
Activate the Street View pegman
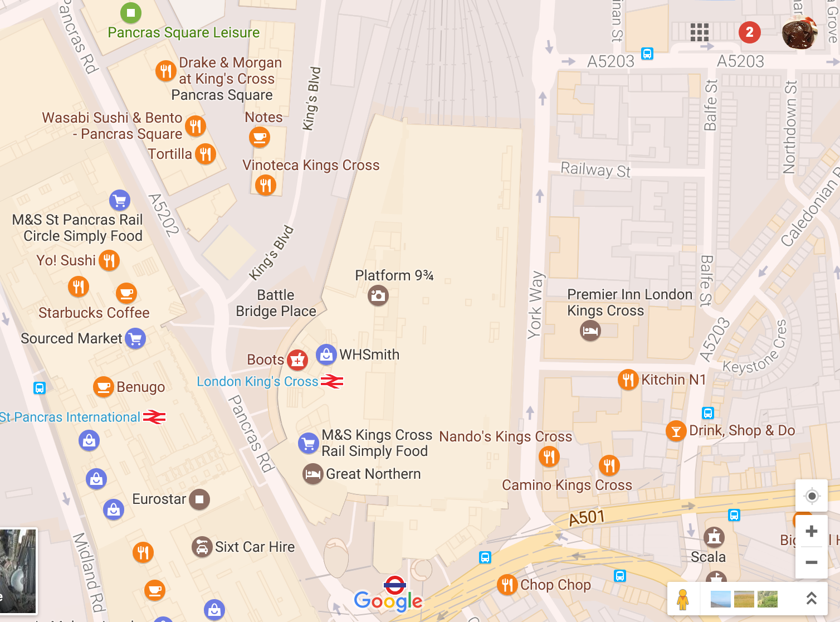click(683, 599)
